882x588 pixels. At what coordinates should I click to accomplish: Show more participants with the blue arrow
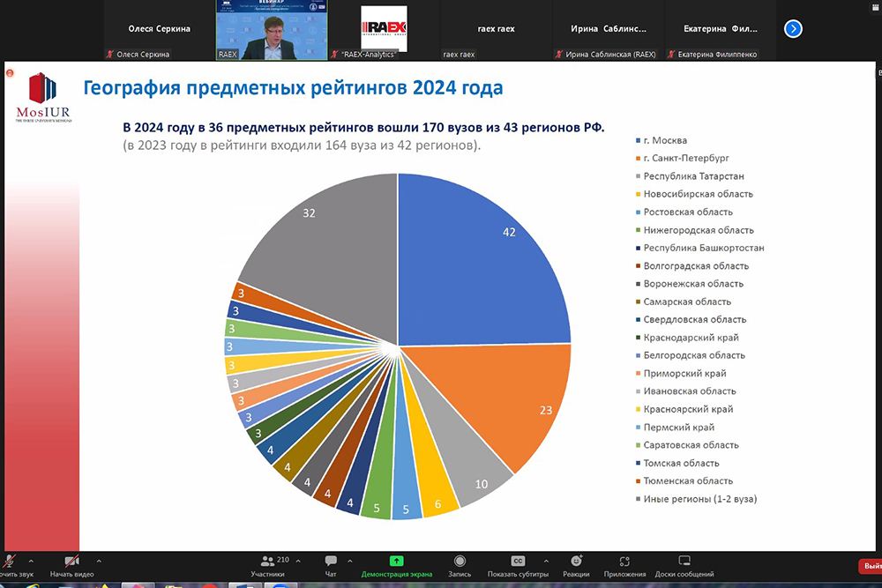(x=793, y=29)
